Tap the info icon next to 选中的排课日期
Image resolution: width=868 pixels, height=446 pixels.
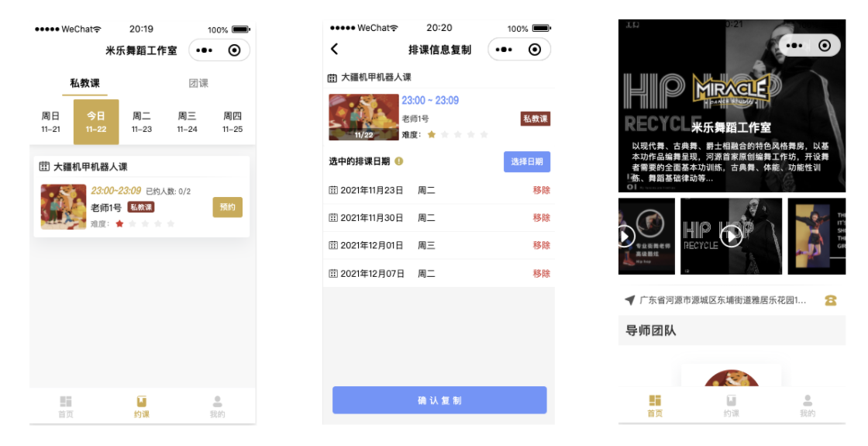[x=398, y=161]
